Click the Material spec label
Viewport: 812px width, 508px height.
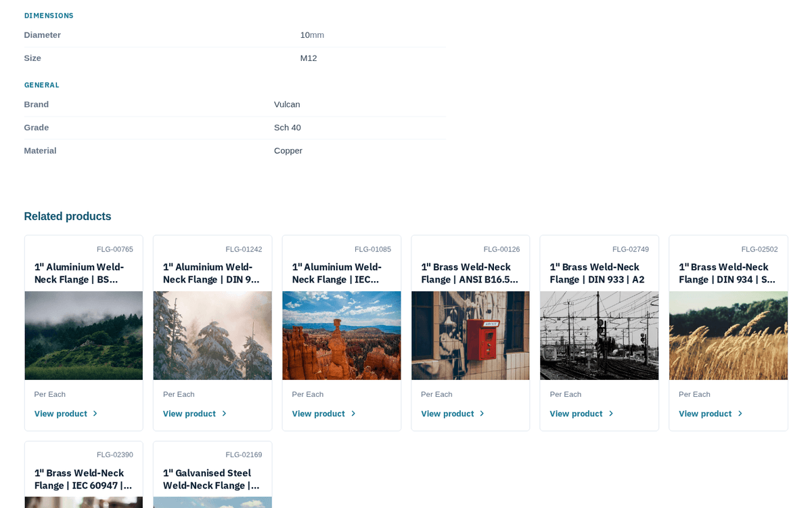pos(41,150)
